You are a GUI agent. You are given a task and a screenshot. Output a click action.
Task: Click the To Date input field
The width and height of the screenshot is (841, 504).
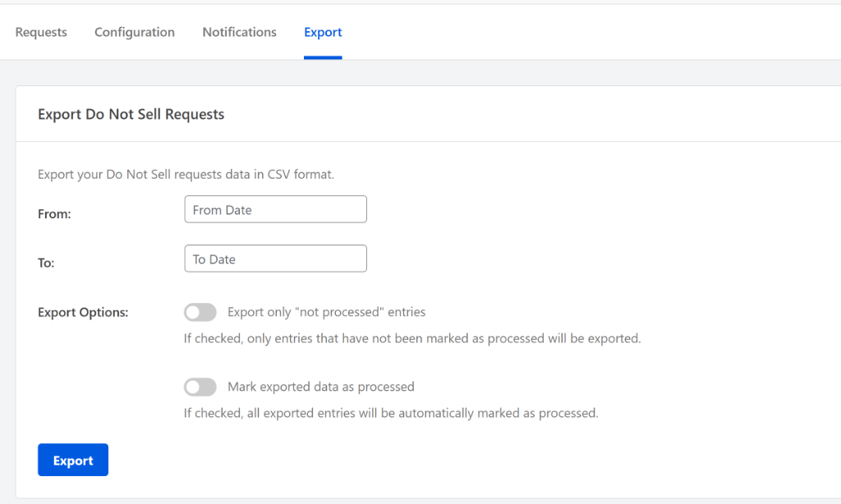coord(275,259)
